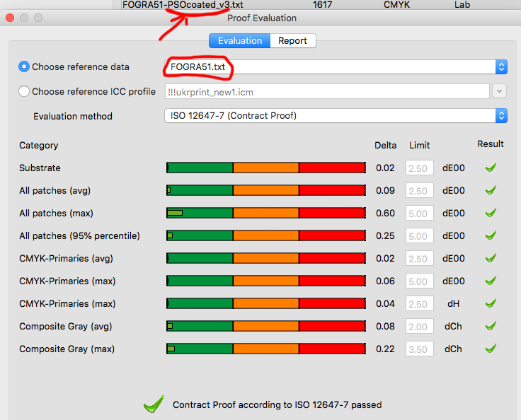Screen dimensions: 521x420
Task: Click the Composite Gray (max) result checkmark
Action: click(x=491, y=349)
